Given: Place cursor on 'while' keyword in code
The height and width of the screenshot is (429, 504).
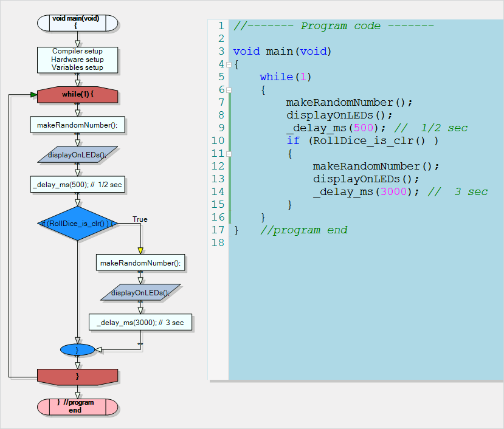Looking at the screenshot, I should pos(276,77).
